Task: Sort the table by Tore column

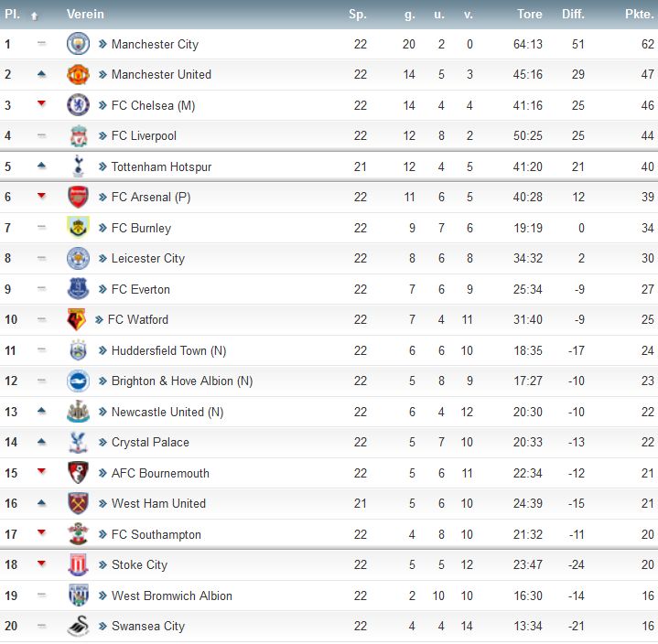Action: tap(529, 15)
